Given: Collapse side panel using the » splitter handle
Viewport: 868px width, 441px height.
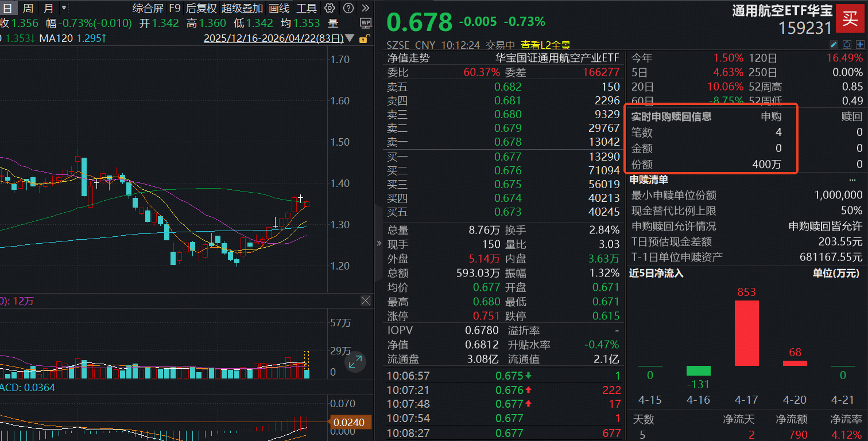Looking at the screenshot, I should [x=379, y=243].
